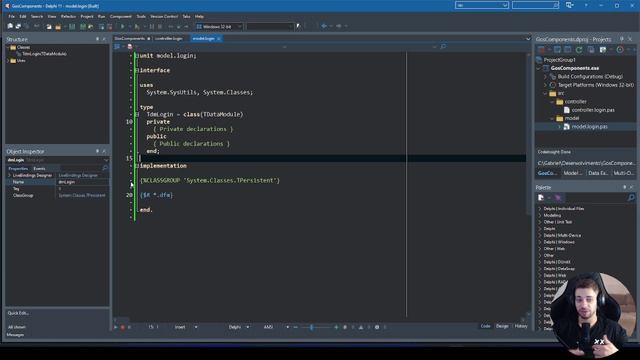The image size is (640, 360).
Task: Click the IDE Insight search field in title bar
Action: [535, 5]
